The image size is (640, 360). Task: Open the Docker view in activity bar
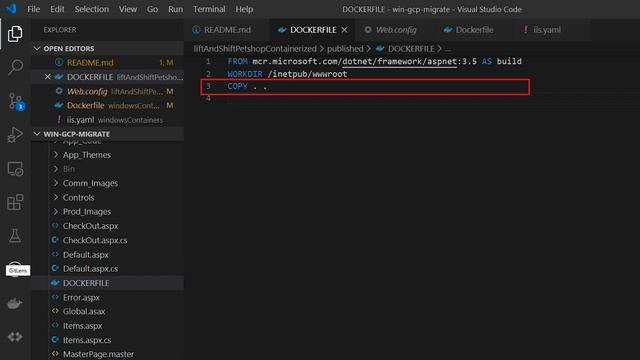point(15,304)
